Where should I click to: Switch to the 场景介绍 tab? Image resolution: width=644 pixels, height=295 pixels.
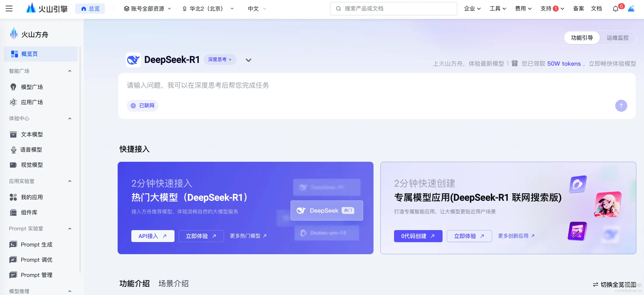point(174,283)
